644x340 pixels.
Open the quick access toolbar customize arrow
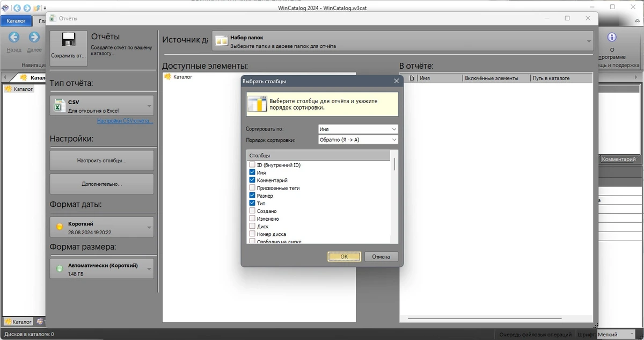(45, 8)
